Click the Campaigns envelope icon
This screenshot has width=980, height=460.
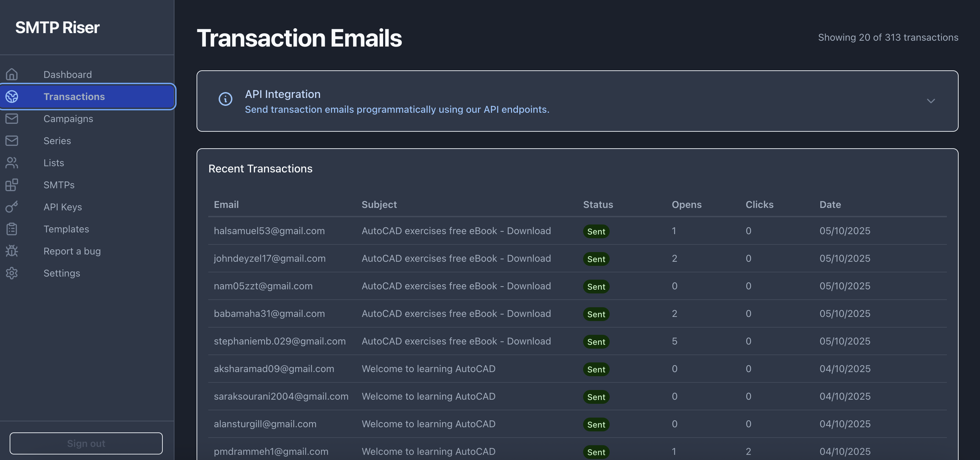point(12,118)
